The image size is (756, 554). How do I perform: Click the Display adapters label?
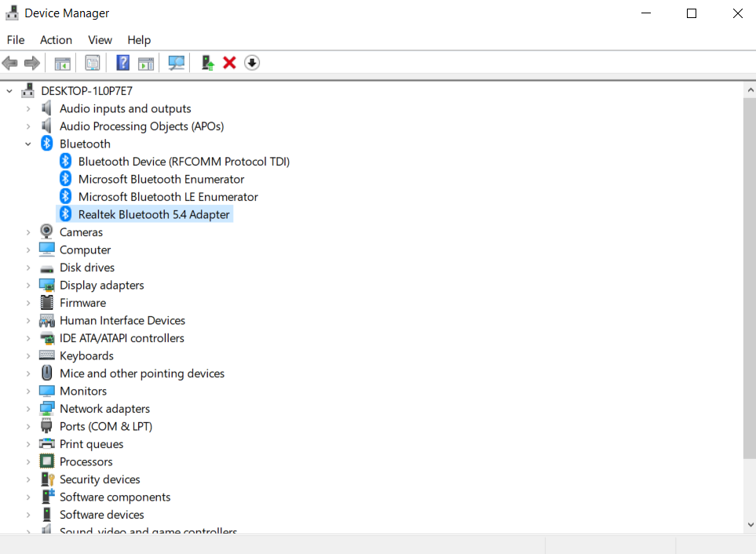102,285
